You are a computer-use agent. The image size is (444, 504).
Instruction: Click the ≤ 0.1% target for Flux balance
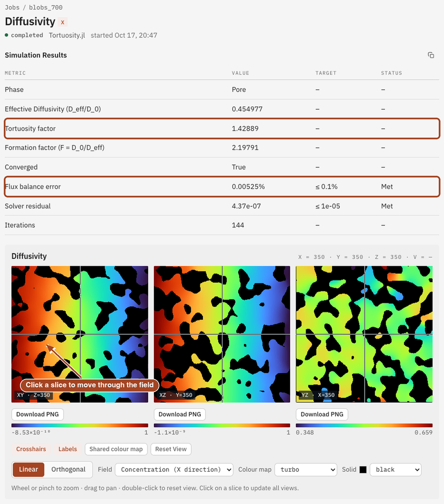(x=326, y=187)
